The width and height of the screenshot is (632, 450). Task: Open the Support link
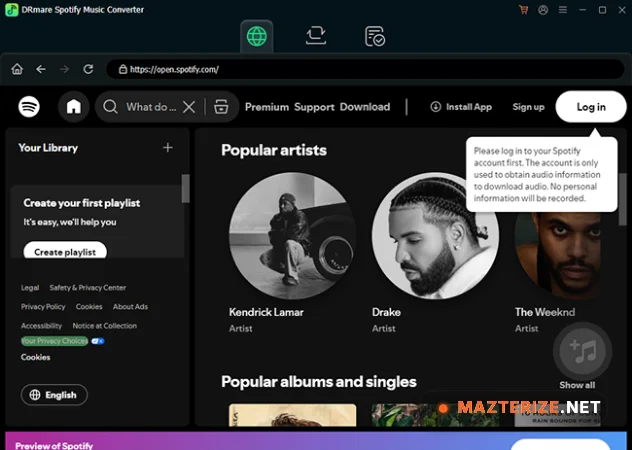pyautogui.click(x=314, y=107)
